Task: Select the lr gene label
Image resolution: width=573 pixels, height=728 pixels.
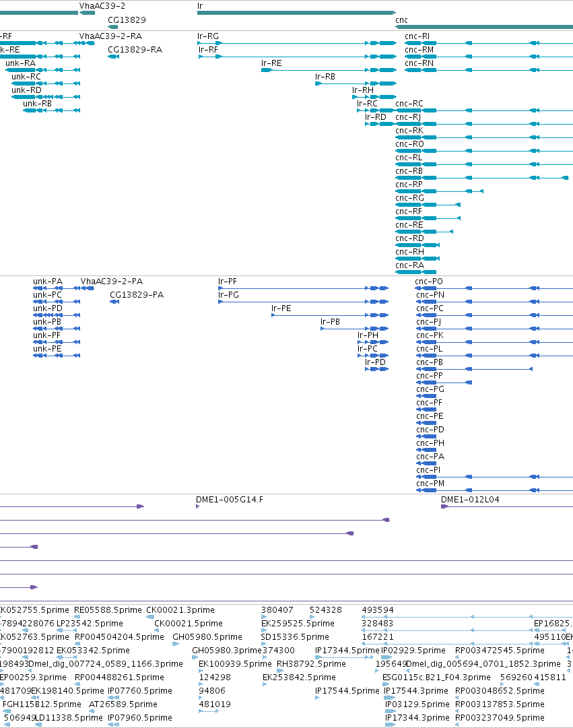Action: click(200, 6)
